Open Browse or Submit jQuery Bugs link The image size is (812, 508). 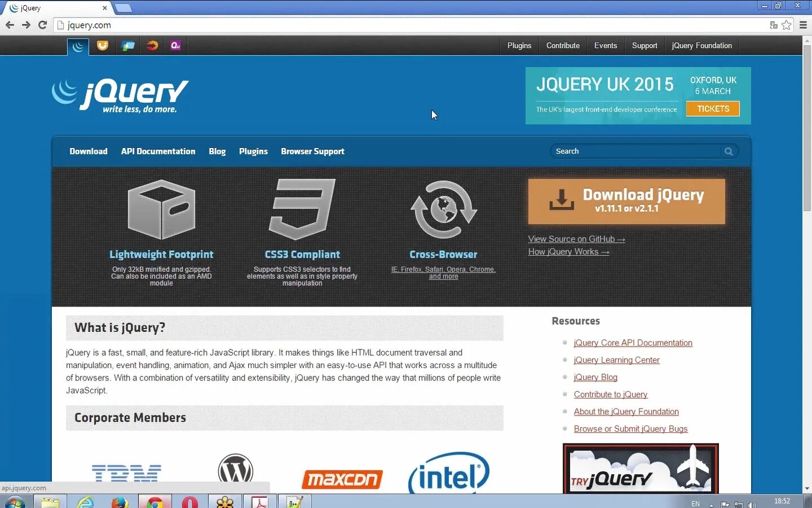point(630,429)
